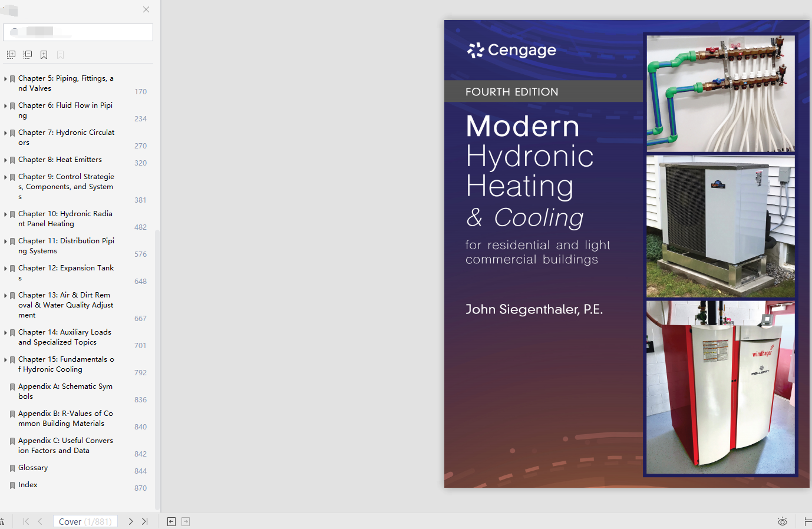
Task: Open Chapter 9: Control Strategies, Components, and Systems
Action: [x=67, y=187]
